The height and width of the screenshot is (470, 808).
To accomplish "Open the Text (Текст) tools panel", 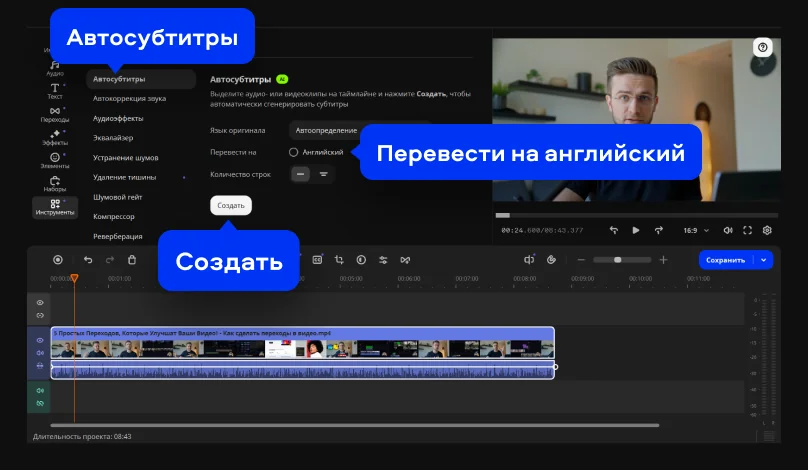I will pos(55,90).
